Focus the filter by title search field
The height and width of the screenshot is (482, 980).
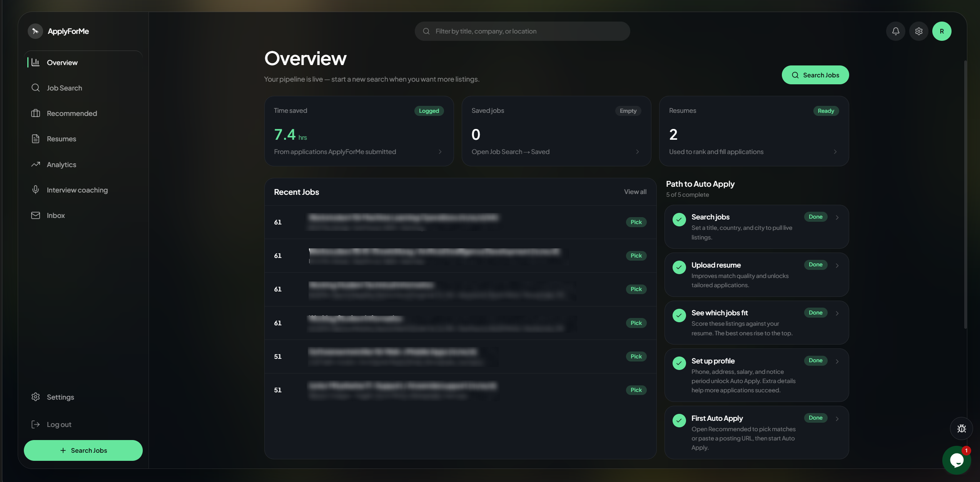pos(522,31)
